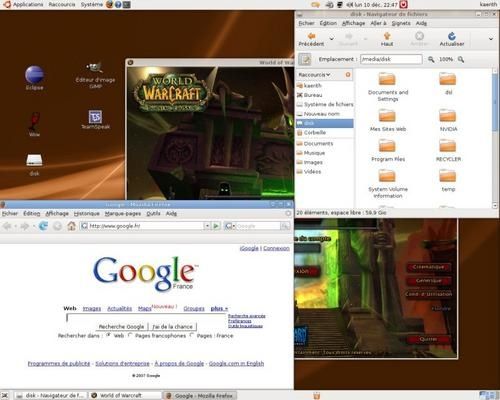Select the Pages : France radio button
The image size is (500, 400).
(x=192, y=335)
